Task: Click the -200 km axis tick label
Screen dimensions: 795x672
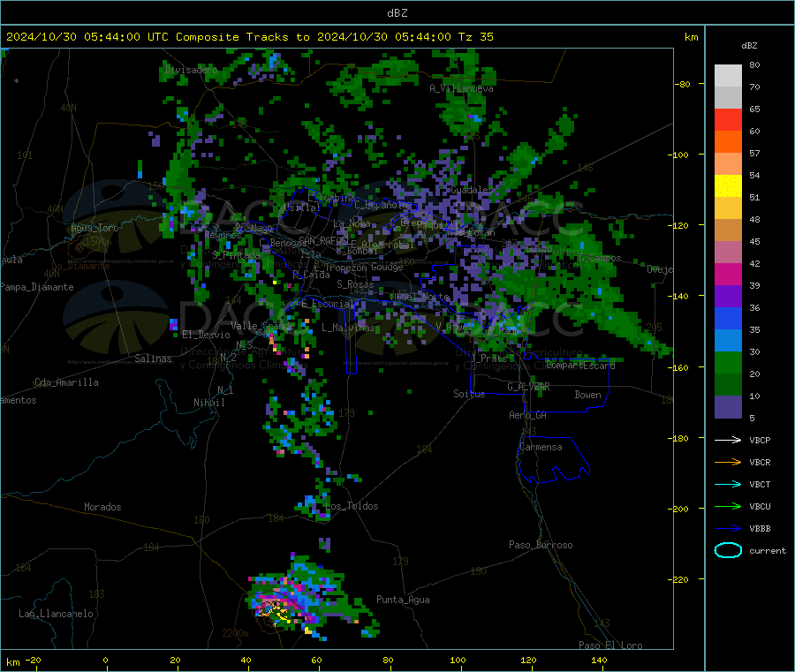Action: [x=678, y=509]
